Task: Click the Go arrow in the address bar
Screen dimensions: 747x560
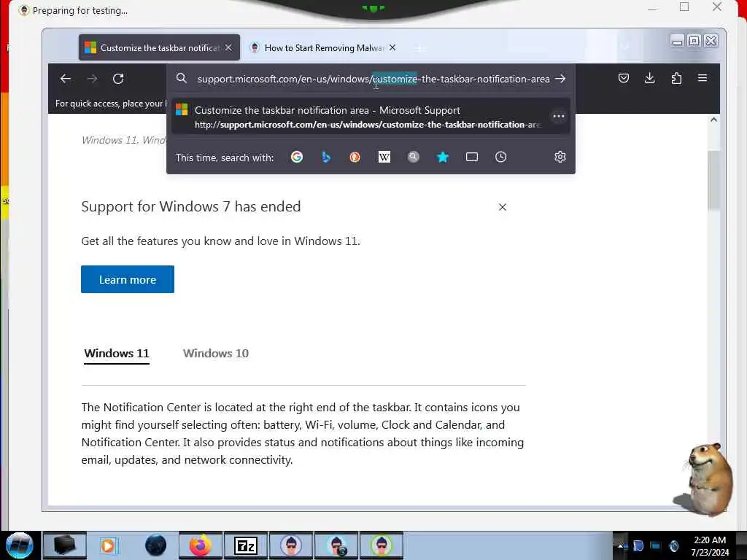Action: pos(560,79)
